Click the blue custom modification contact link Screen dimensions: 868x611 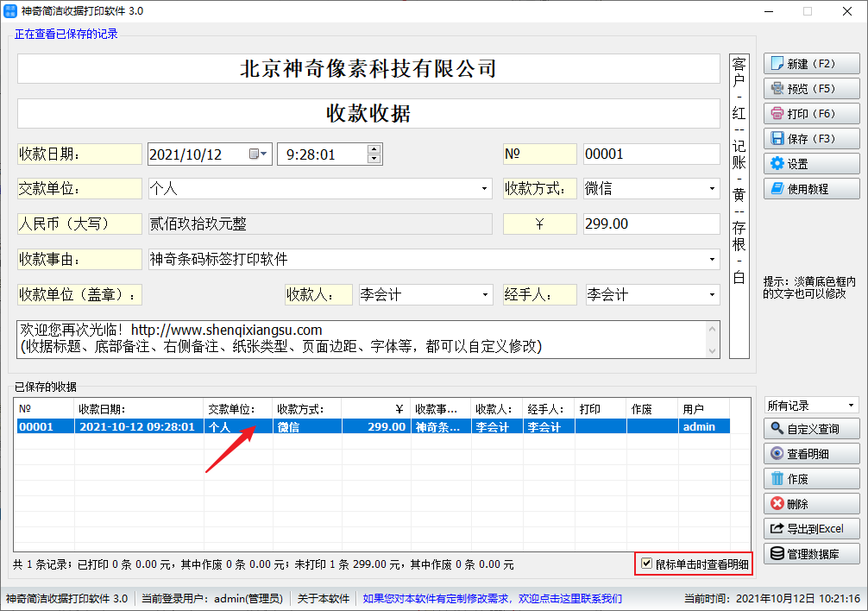click(x=492, y=598)
